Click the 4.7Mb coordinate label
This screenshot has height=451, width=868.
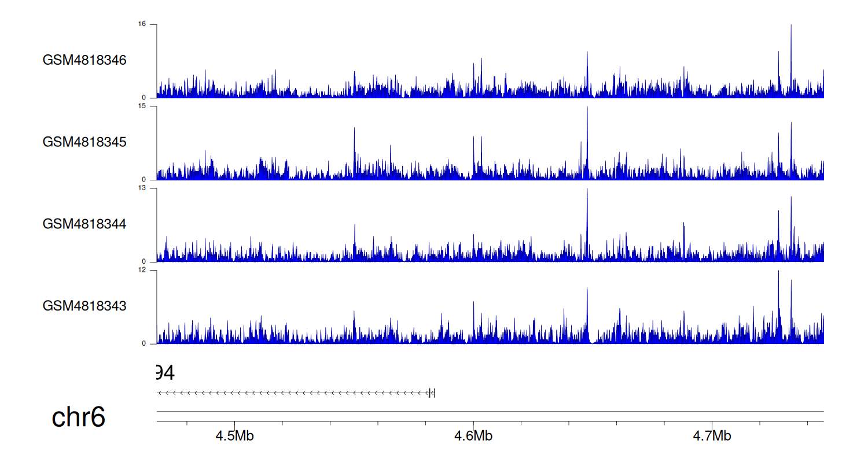712,436
